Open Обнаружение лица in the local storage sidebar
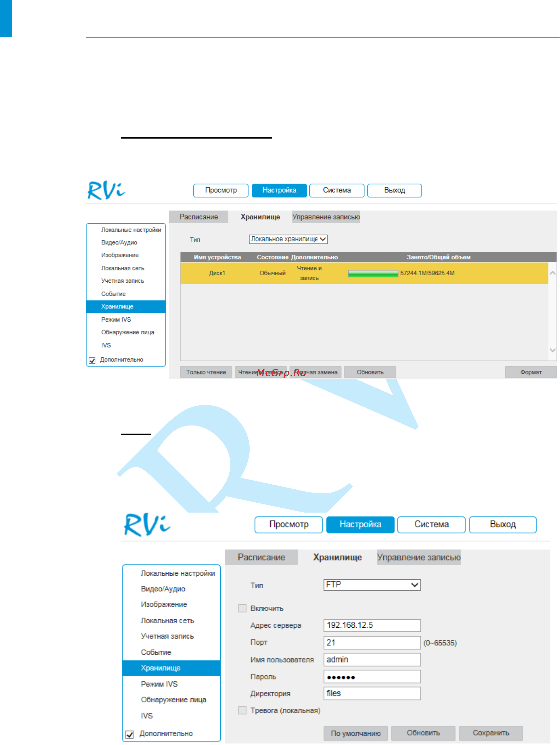The image size is (560, 745). point(127,332)
